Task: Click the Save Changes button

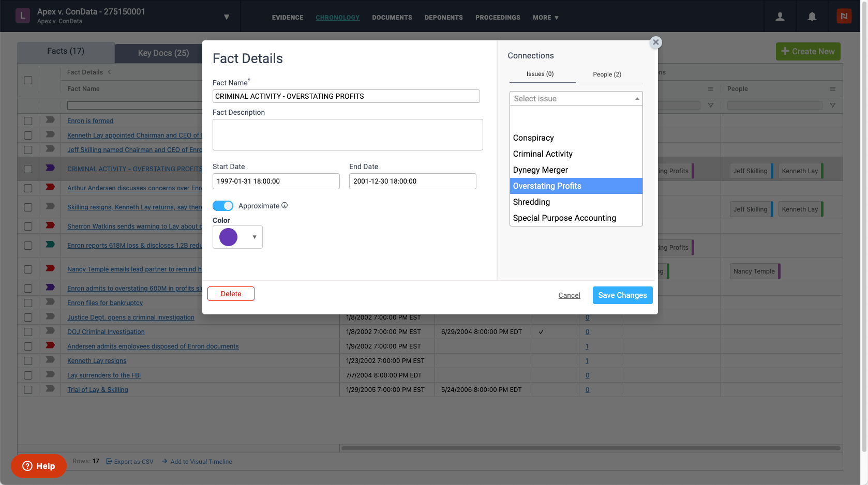Action: pos(622,295)
